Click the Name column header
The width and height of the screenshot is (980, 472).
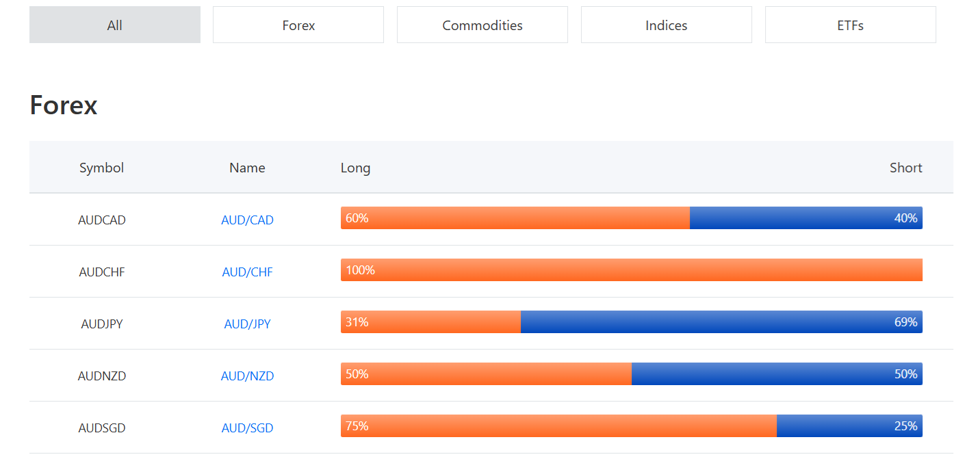pos(247,168)
